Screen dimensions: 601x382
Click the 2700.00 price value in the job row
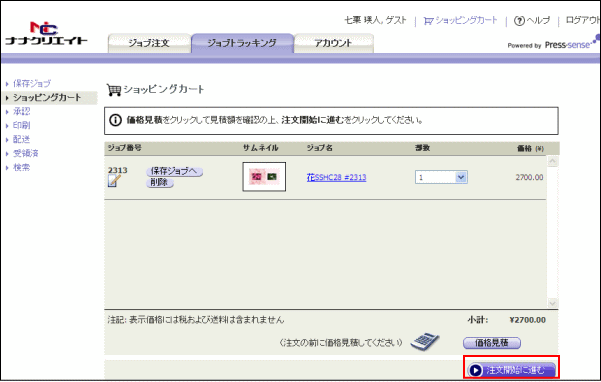coord(529,177)
